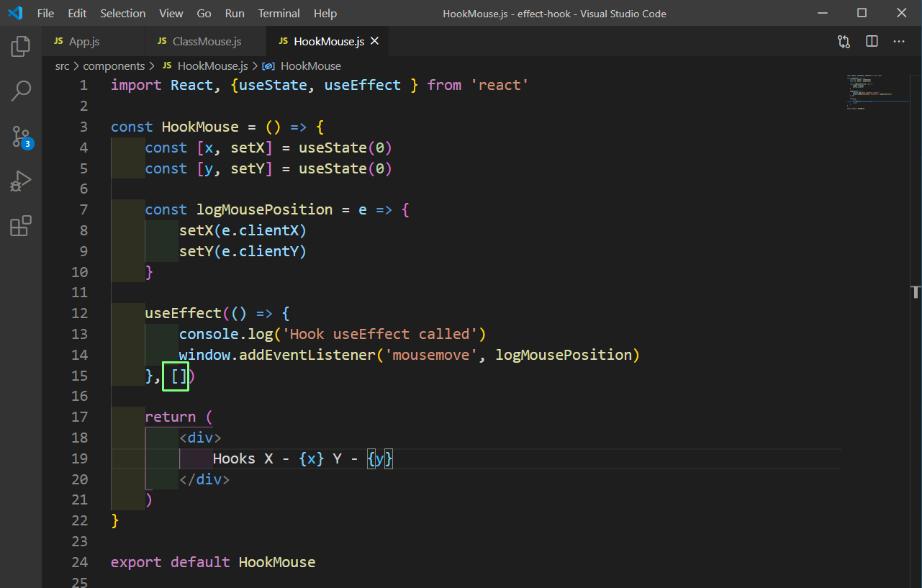Open the More Actions ellipsis menu

click(899, 42)
